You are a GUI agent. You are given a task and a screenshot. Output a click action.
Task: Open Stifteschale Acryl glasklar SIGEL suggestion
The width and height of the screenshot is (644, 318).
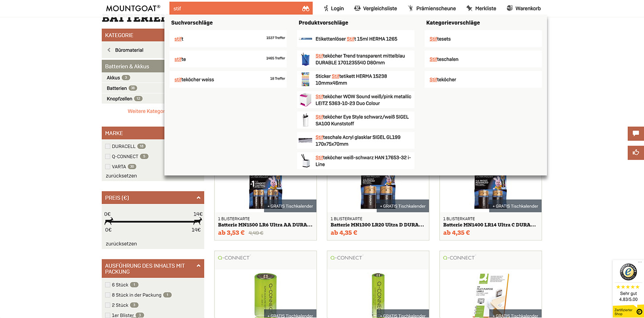pyautogui.click(x=356, y=141)
